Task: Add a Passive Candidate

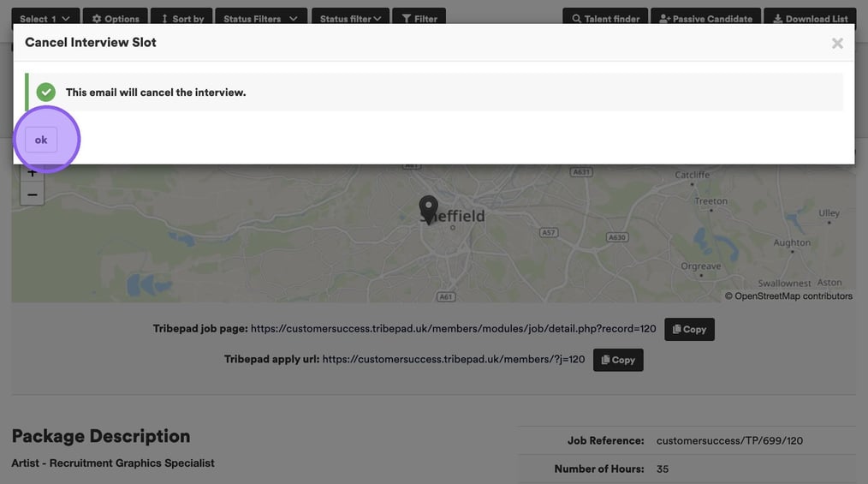Action: (705, 18)
